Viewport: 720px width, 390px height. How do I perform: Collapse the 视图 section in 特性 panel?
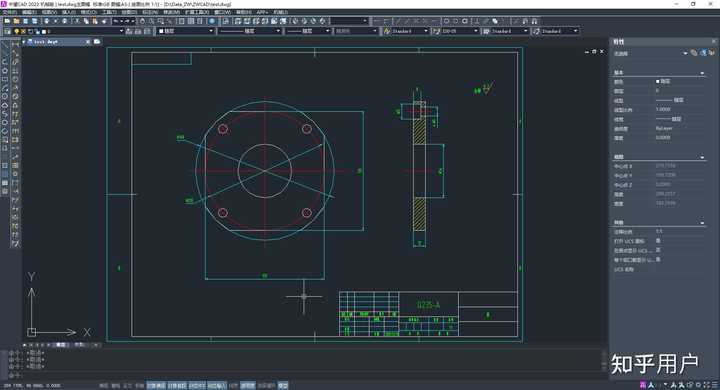pyautogui.click(x=702, y=157)
